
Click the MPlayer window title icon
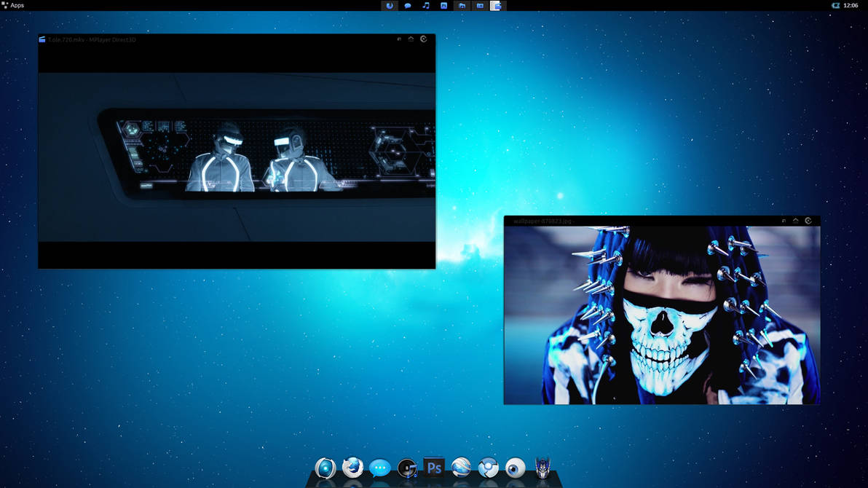(42, 39)
